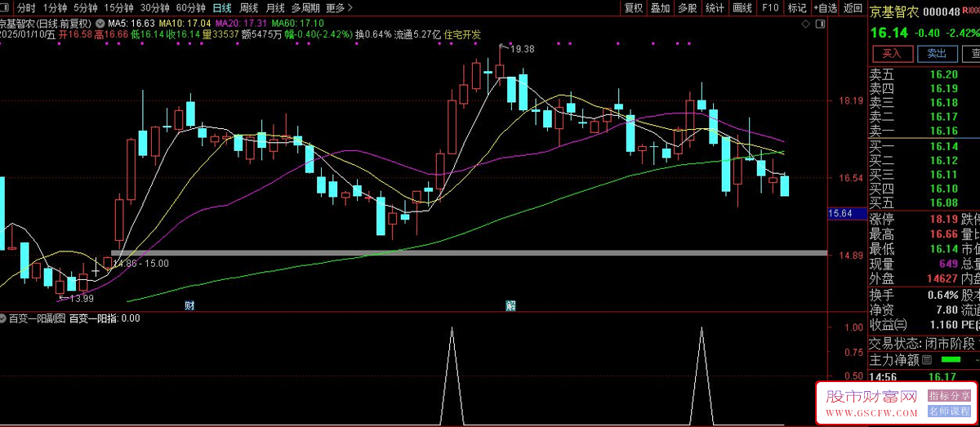The height and width of the screenshot is (427, 980).
Task: Click the 卖五 price 16.20
Action: tap(943, 74)
